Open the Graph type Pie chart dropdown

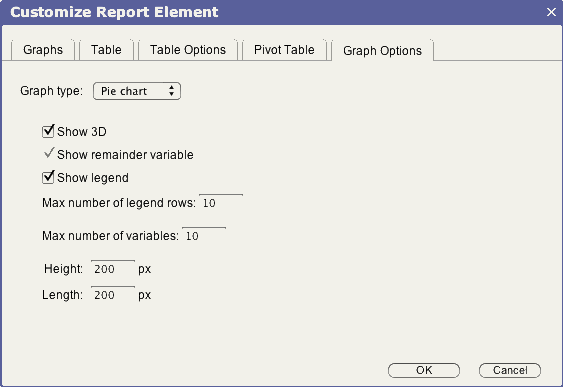[x=137, y=91]
